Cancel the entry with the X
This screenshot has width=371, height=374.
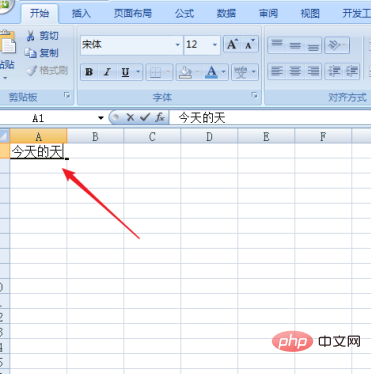click(130, 117)
